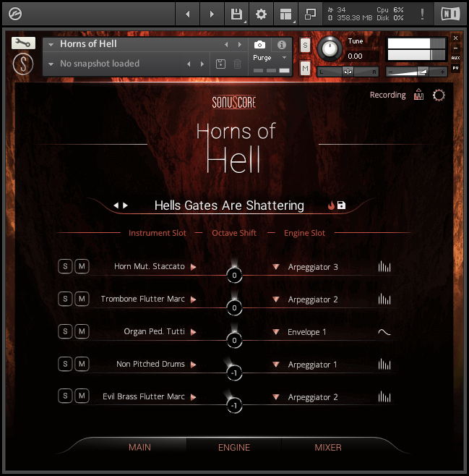Open arpeggiator bars icon for Horn Mut. Staccato
This screenshot has height=476, width=469.
pos(384,267)
